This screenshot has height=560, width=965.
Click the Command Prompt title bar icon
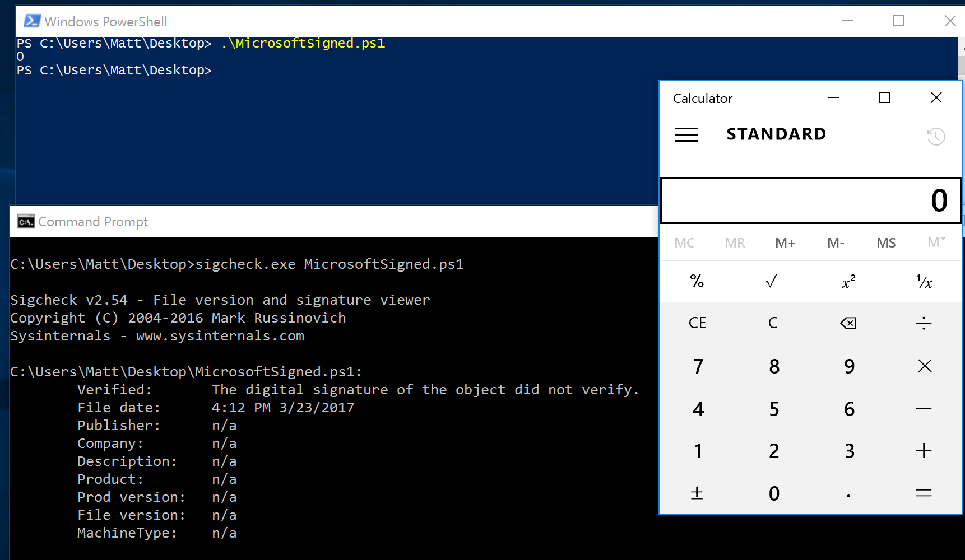[x=26, y=222]
